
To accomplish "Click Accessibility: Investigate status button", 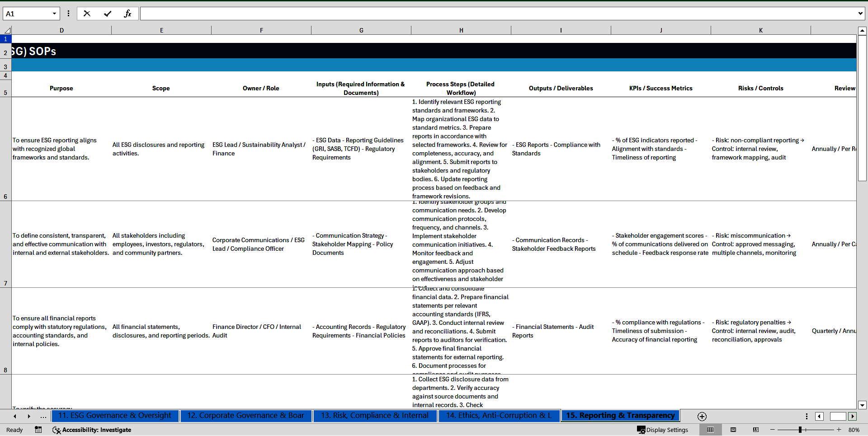I will click(92, 430).
